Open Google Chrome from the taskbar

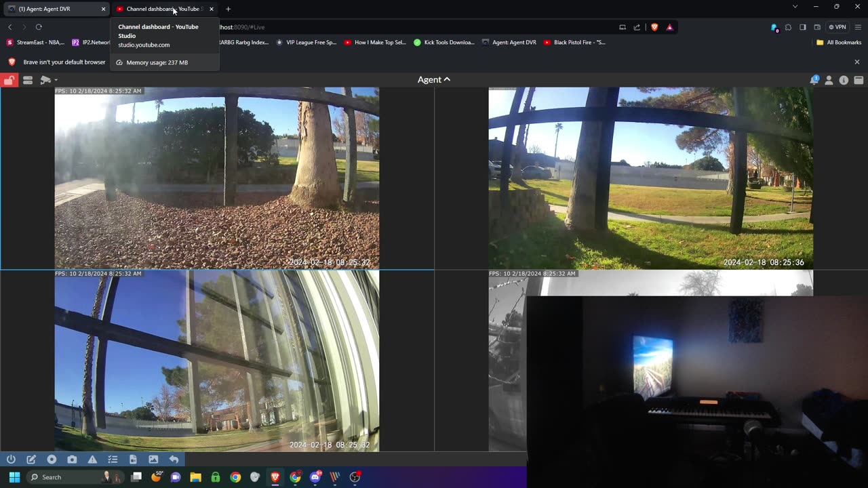tap(235, 477)
